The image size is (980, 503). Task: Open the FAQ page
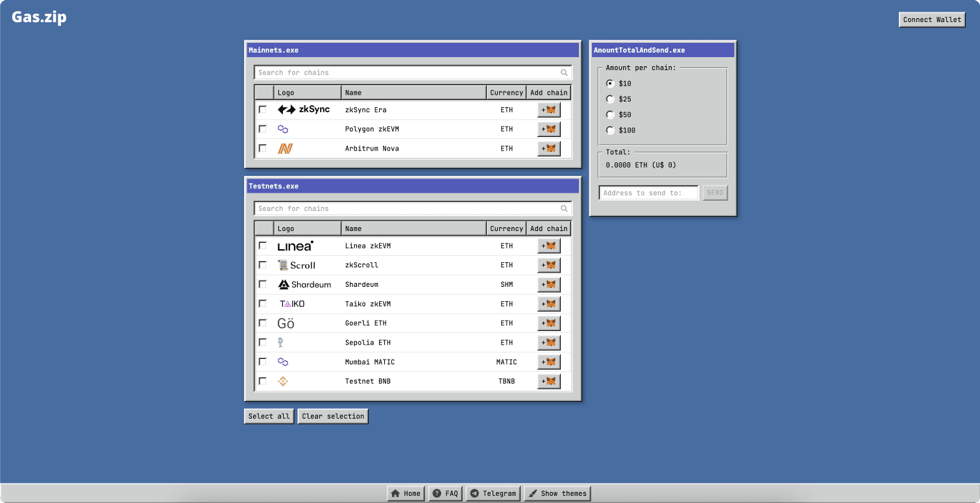[445, 494]
